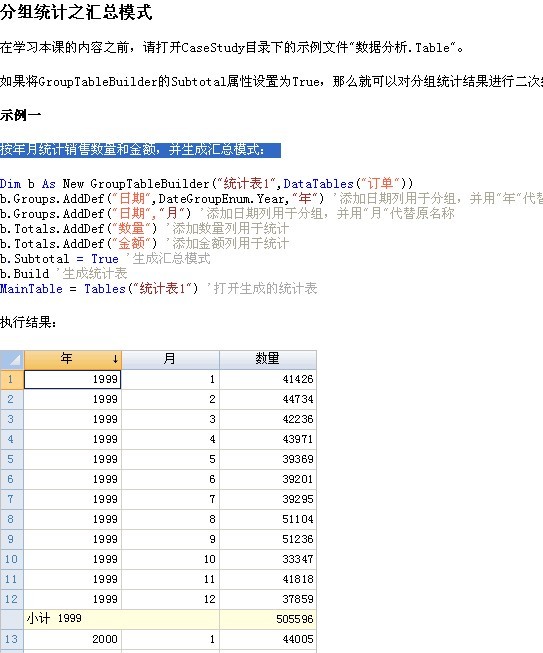This screenshot has width=543, height=653.
Task: Select the 月 column header
Action: [x=170, y=359]
